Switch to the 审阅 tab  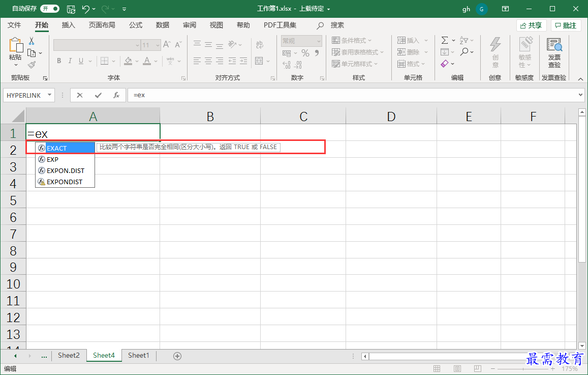[x=190, y=25]
